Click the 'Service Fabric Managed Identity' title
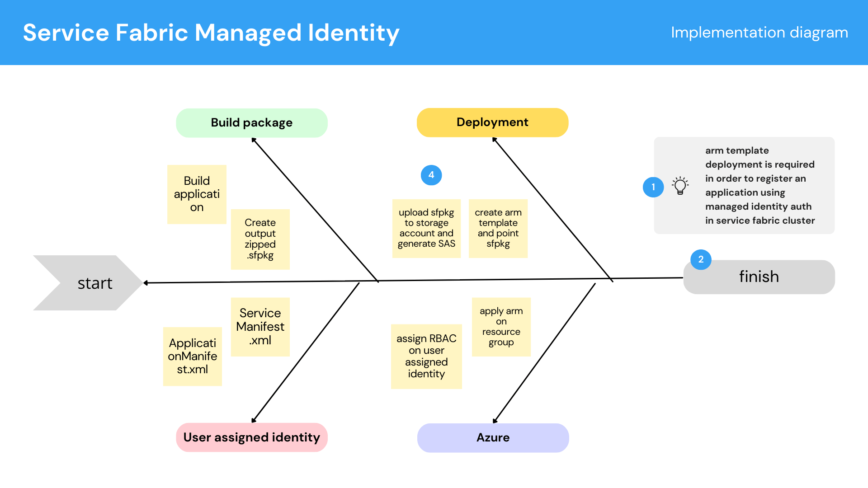Screen dimensions: 868x488 click(x=211, y=33)
